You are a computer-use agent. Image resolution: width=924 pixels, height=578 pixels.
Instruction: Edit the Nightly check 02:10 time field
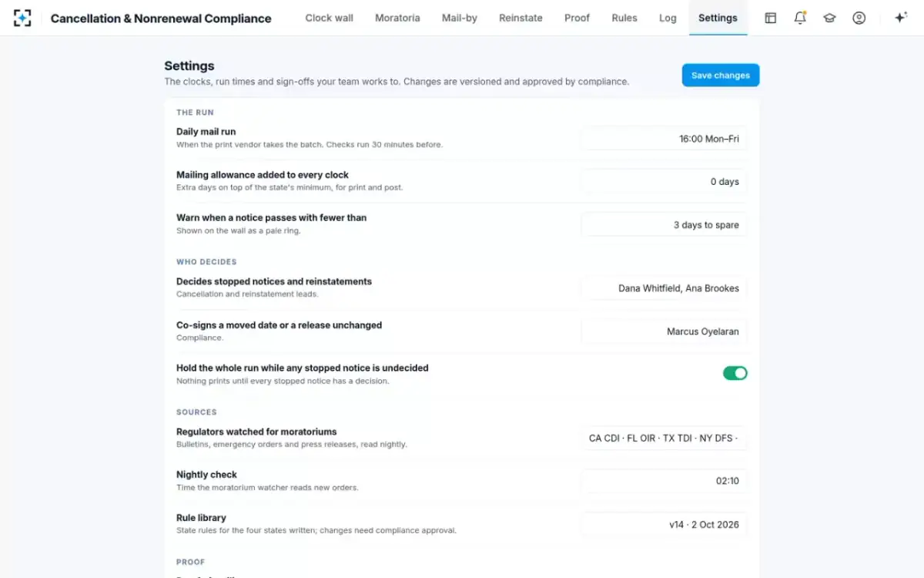664,481
